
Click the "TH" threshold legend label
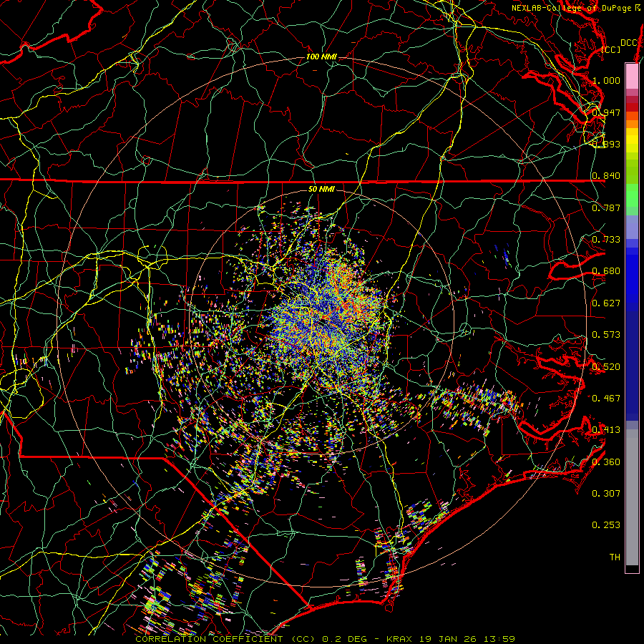615,557
